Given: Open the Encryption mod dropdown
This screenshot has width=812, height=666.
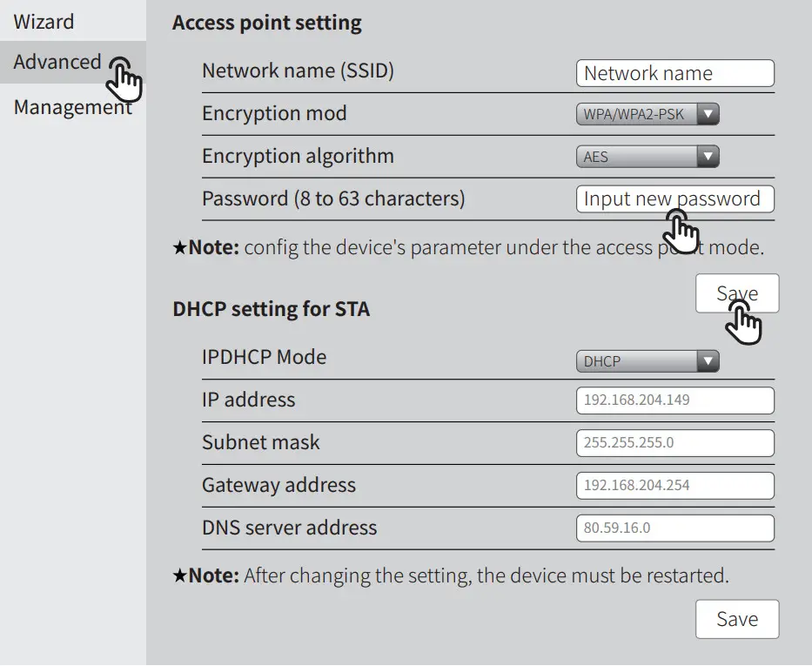Looking at the screenshot, I should tap(648, 114).
